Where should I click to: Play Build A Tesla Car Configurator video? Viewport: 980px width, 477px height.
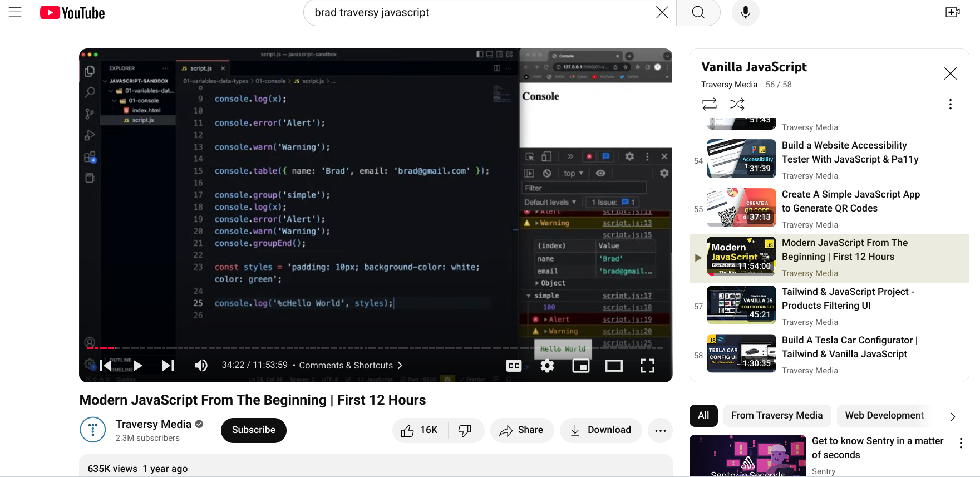829,355
